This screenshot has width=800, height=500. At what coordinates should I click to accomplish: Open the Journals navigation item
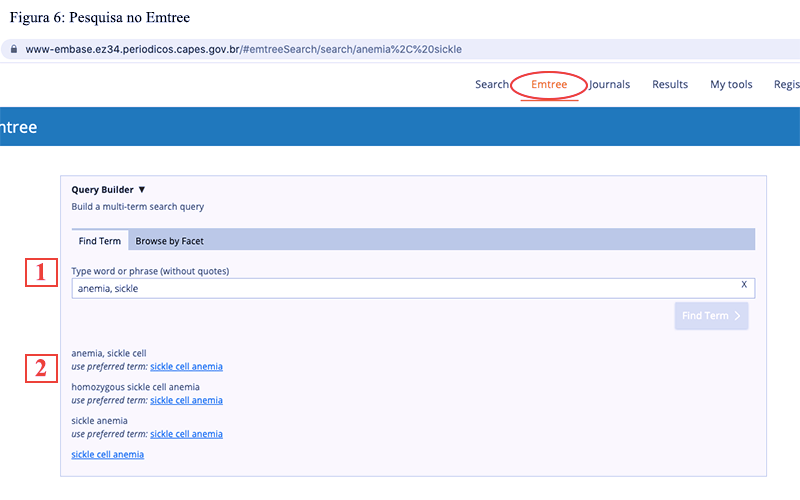coord(610,85)
